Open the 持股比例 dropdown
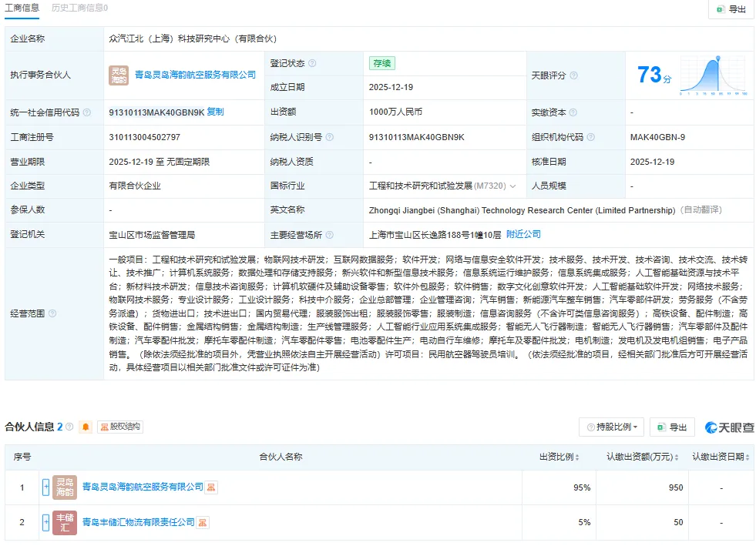Viewport: 756px width, 546px height. click(x=612, y=427)
